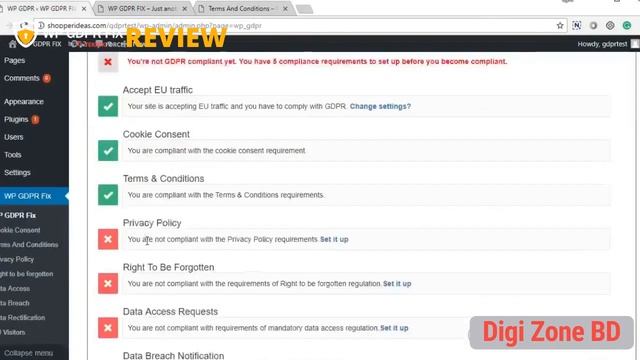The image size is (640, 360).
Task: Open Settings menu in sidebar
Action: point(17,173)
